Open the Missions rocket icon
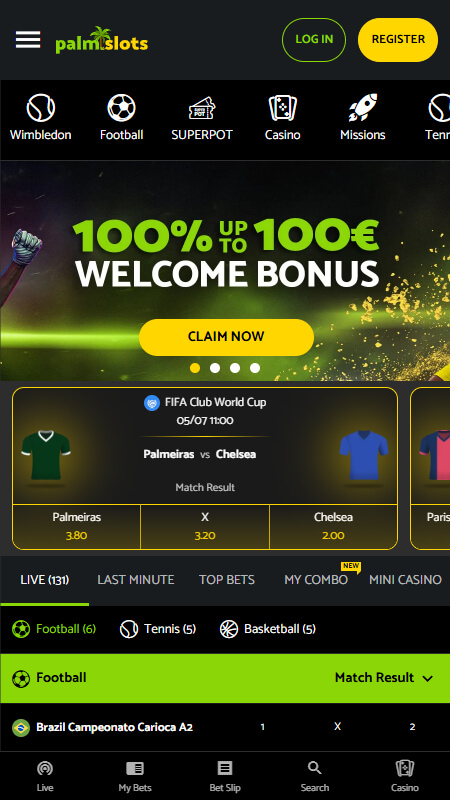Screen dimensions: 450x800 pyautogui.click(x=363, y=108)
